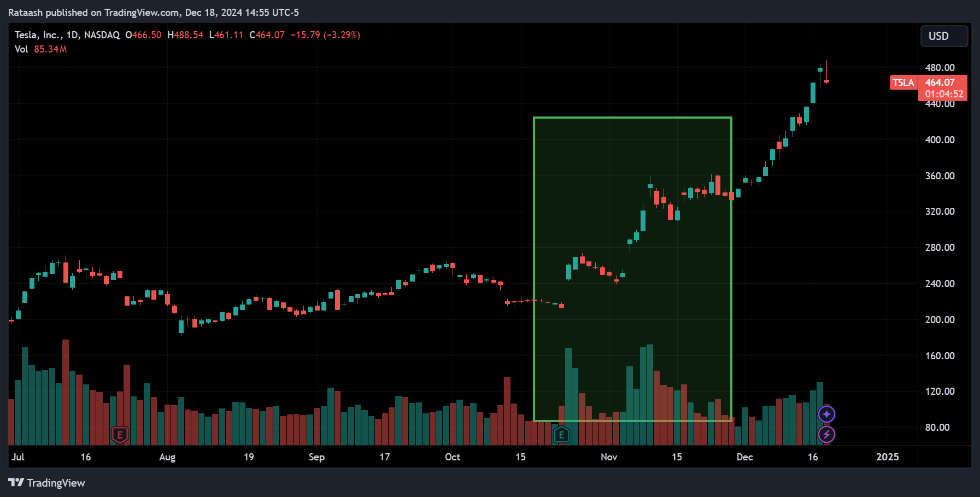
Task: Click the 280.00 price axis label
Action: pos(940,248)
